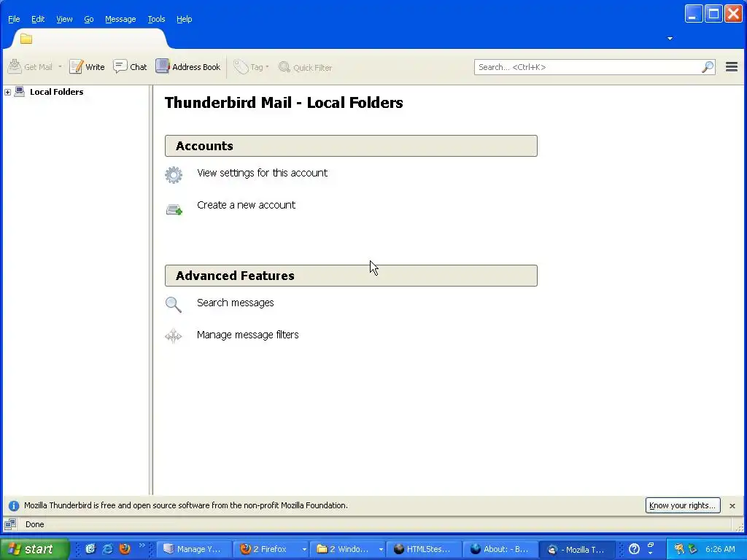Click Search messages link
The width and height of the screenshot is (747, 560).
click(236, 303)
